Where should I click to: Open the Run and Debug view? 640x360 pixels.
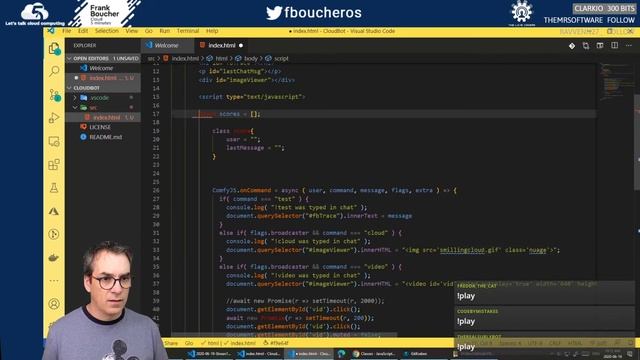pyautogui.click(x=54, y=118)
